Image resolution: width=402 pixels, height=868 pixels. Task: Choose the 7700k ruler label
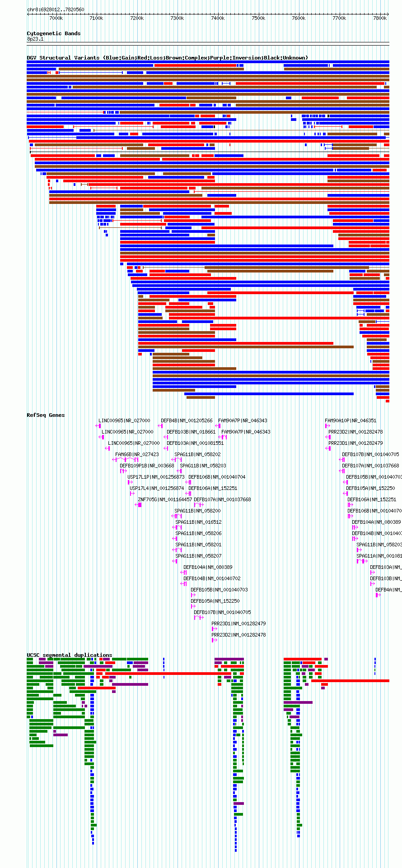pos(339,18)
